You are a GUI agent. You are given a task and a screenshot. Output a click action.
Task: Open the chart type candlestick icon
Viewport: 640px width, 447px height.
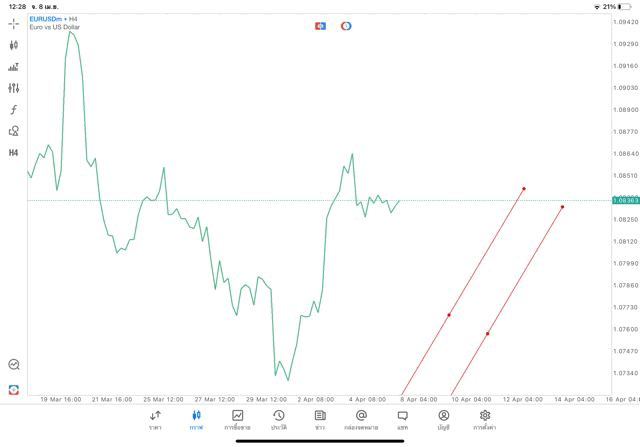[14, 45]
